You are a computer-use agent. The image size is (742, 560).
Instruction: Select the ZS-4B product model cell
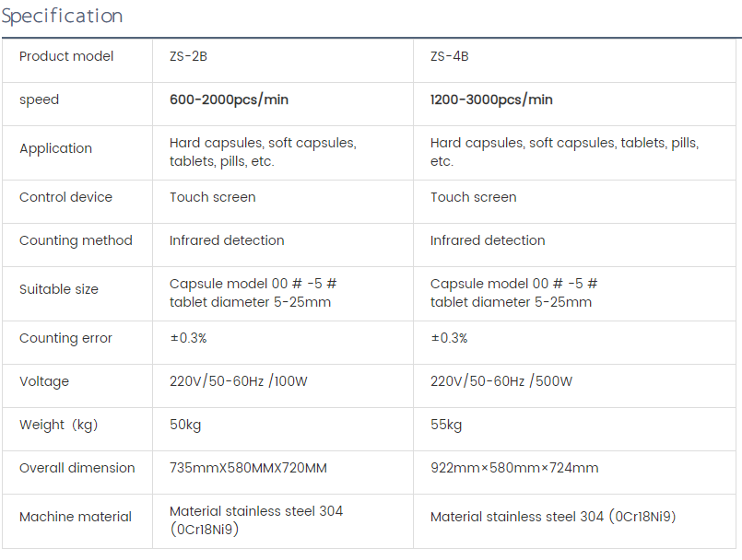(449, 56)
